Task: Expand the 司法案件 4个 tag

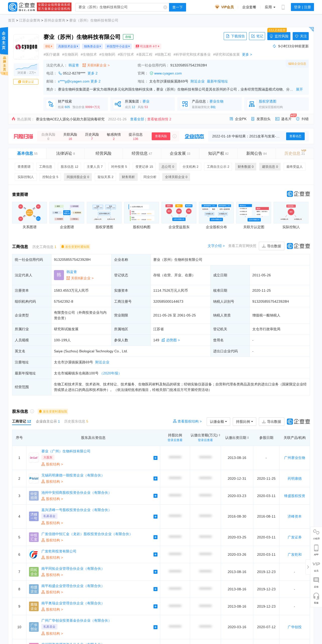Action: [x=147, y=46]
